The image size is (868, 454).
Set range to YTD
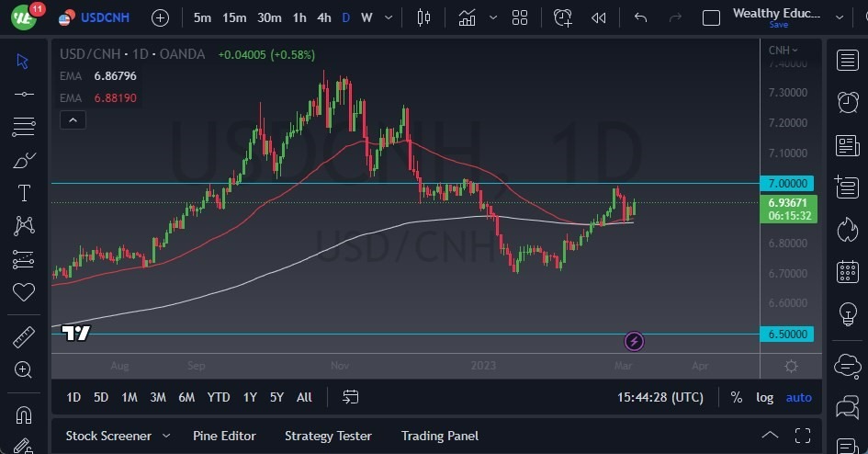pyautogui.click(x=218, y=397)
